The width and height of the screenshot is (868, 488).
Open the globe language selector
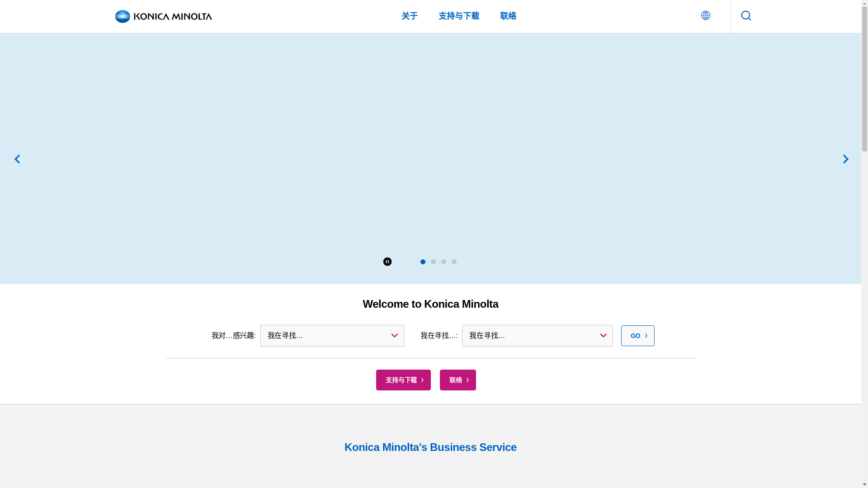pyautogui.click(x=705, y=15)
